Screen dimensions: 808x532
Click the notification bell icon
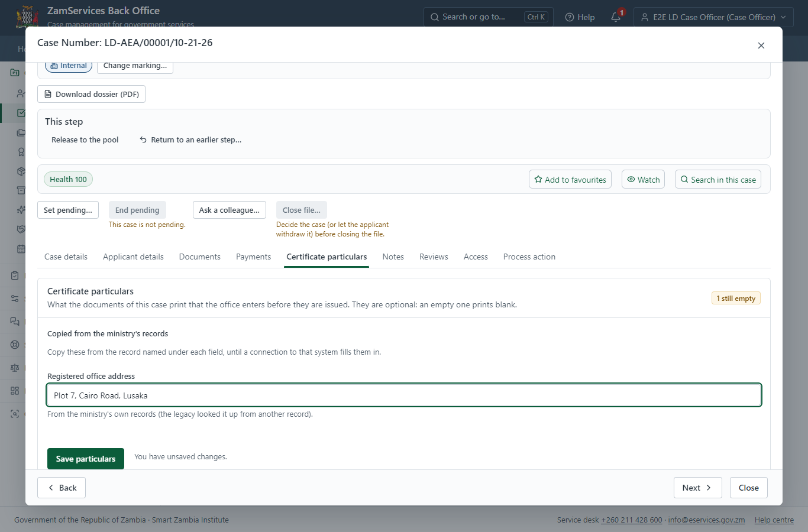(x=616, y=17)
